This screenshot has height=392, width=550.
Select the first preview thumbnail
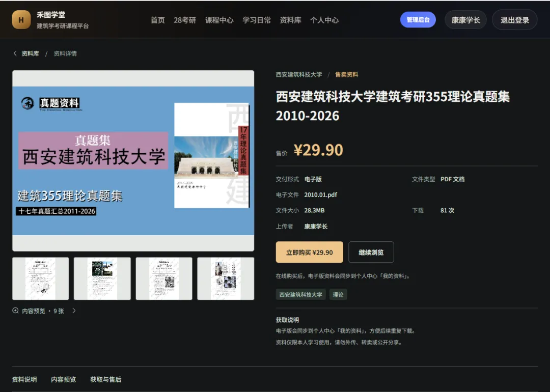click(x=40, y=279)
